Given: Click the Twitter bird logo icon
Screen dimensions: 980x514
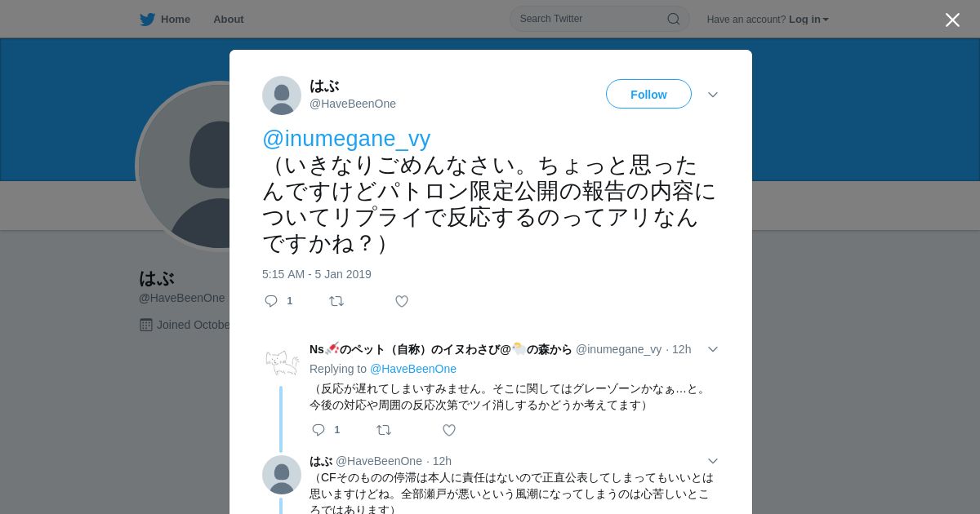Looking at the screenshot, I should click(x=147, y=20).
